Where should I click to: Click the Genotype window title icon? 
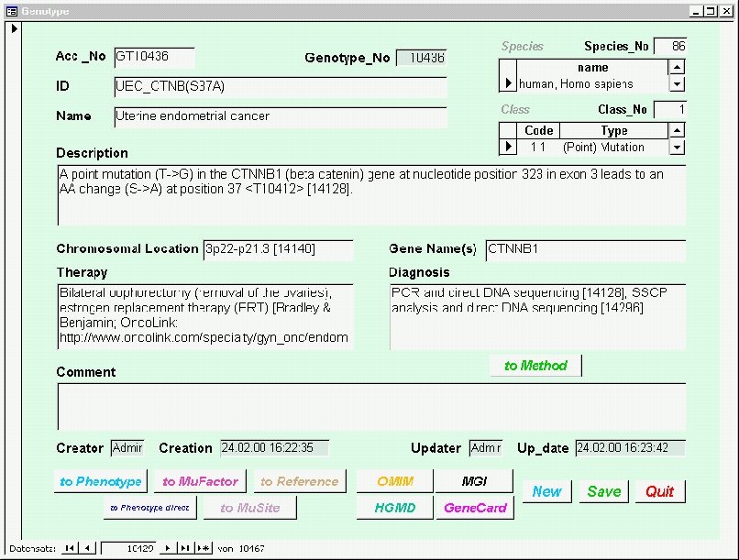(11, 11)
